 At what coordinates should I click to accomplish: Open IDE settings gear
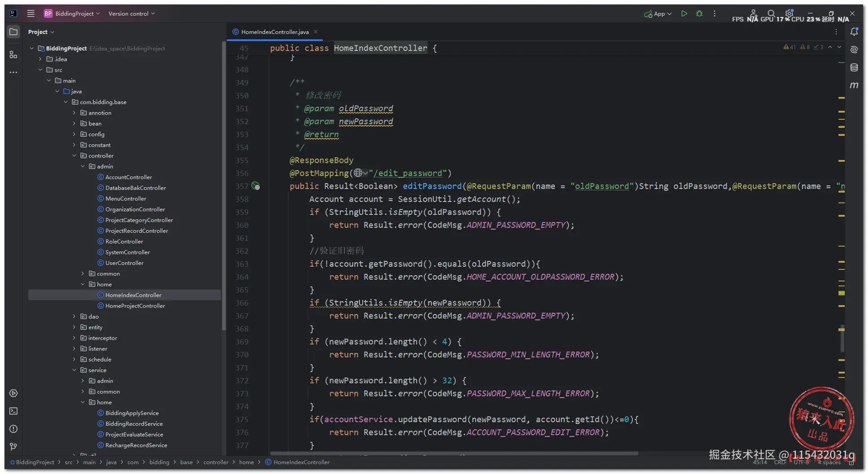(789, 13)
